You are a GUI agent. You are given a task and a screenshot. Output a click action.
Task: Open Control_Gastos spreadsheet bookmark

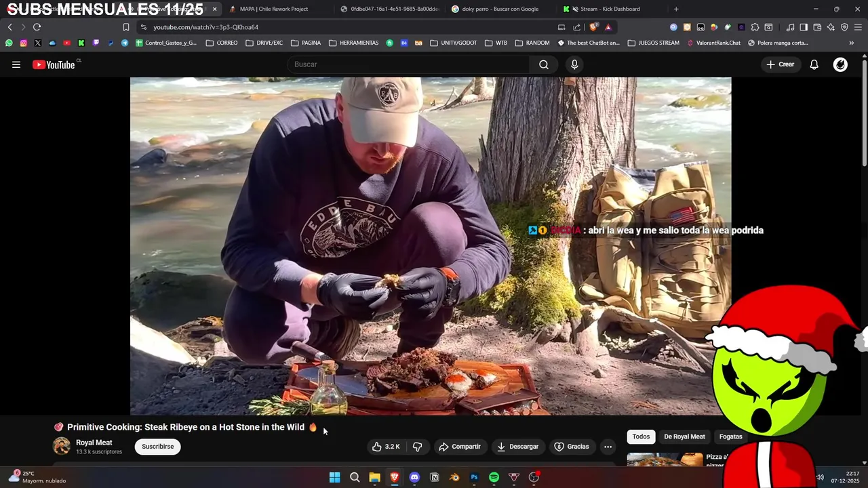click(166, 43)
